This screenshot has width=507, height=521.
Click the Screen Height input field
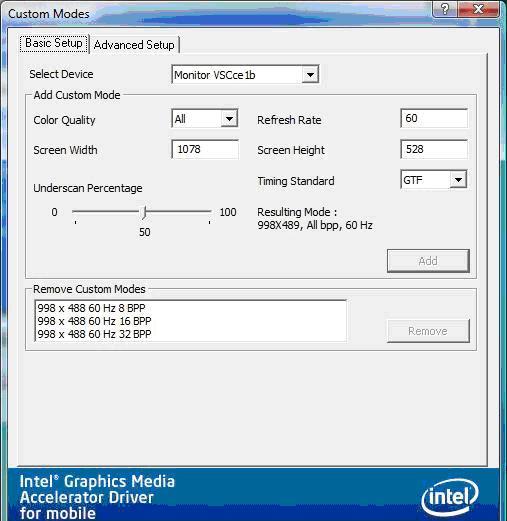434,149
